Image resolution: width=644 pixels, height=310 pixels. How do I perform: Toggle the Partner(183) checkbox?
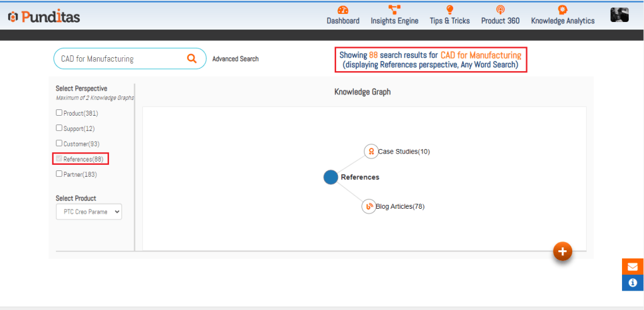(59, 174)
